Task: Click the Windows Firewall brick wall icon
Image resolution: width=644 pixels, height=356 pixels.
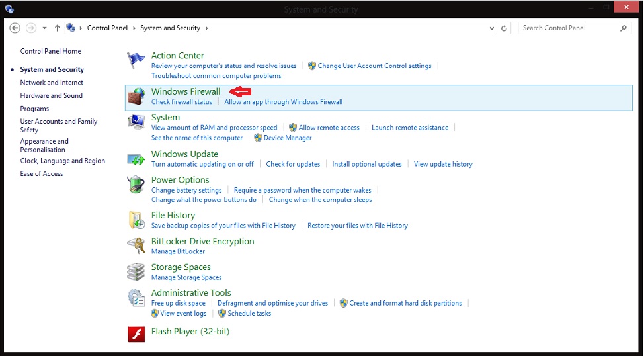Action: 136,96
